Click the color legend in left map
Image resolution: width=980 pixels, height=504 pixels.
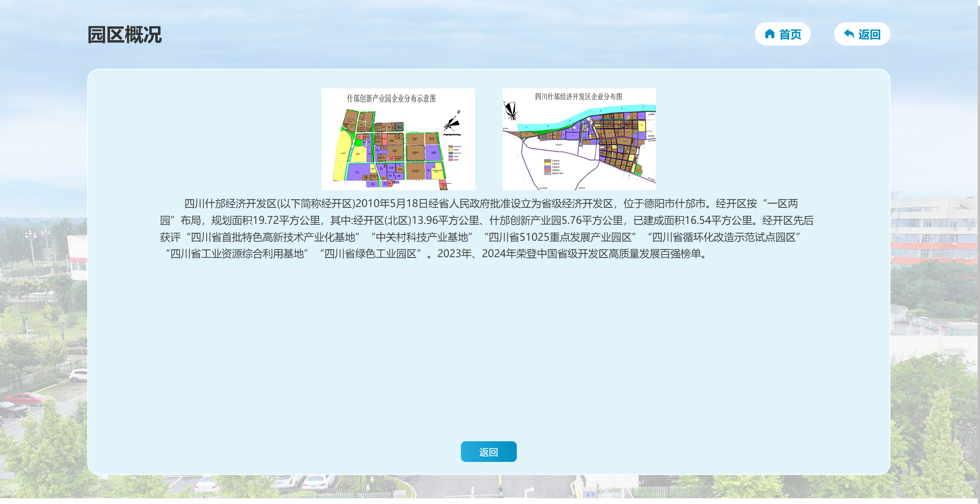point(455,153)
